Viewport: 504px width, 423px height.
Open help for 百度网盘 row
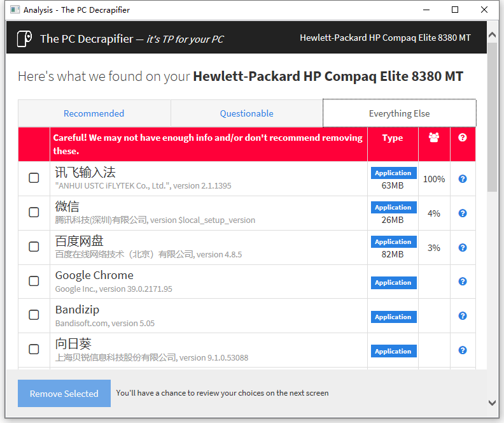pos(463,248)
